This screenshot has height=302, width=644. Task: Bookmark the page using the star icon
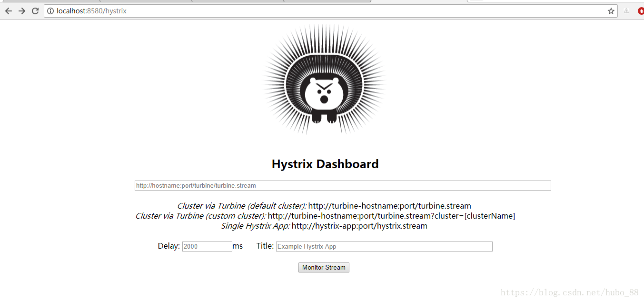coord(611,10)
